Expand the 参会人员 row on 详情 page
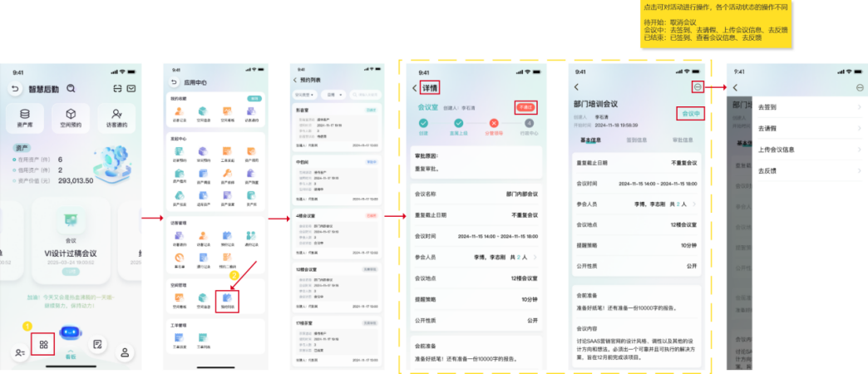This screenshot has width=868, height=374. coord(535,258)
